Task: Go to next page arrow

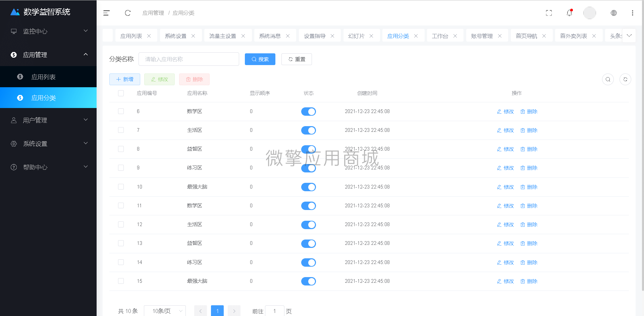Action: pos(234,311)
